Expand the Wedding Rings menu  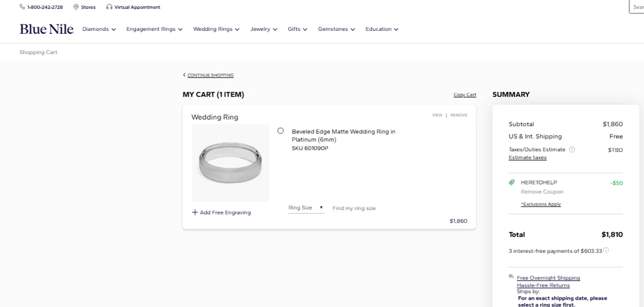click(x=216, y=29)
